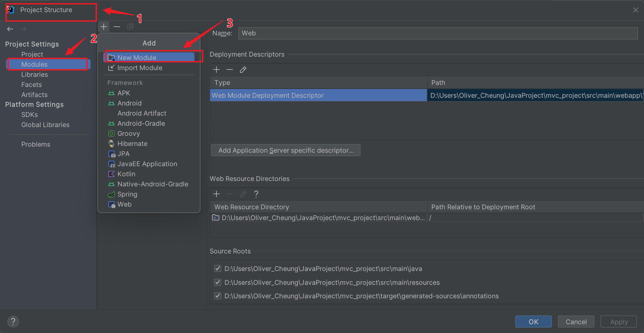Remove the web resource directory
Screen dimensions: 644x333
tap(230, 194)
